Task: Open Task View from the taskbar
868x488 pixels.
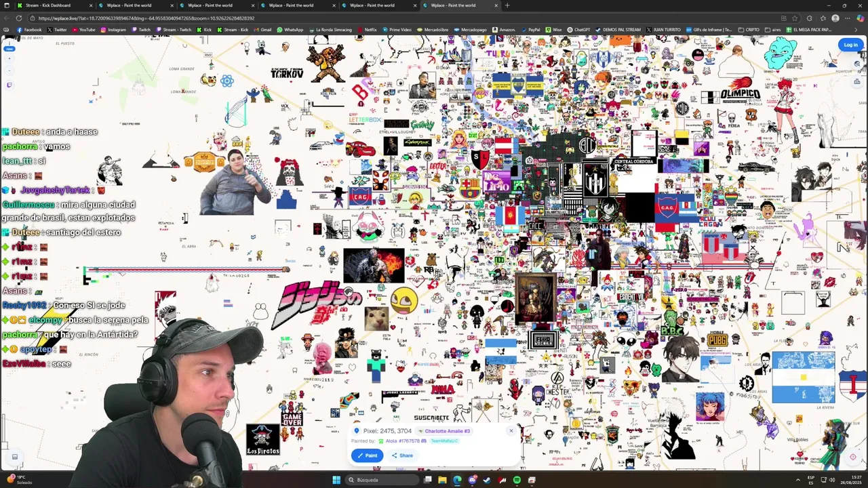Action: point(428,480)
